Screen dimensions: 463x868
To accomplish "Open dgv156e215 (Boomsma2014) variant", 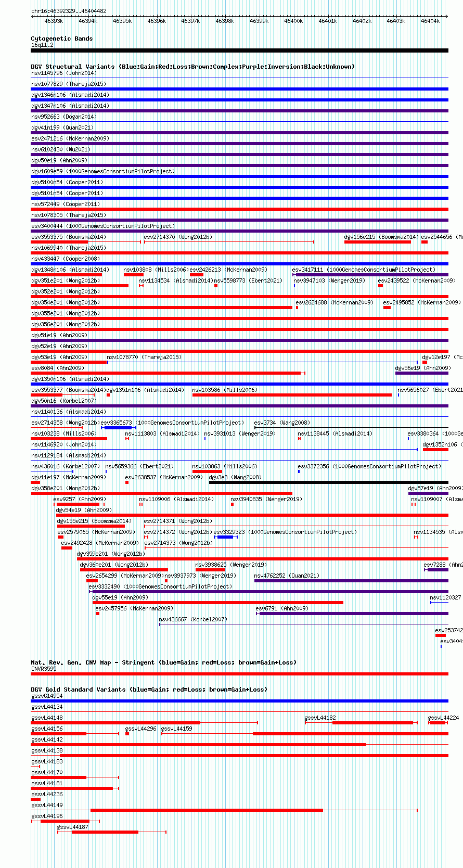I will click(381, 237).
